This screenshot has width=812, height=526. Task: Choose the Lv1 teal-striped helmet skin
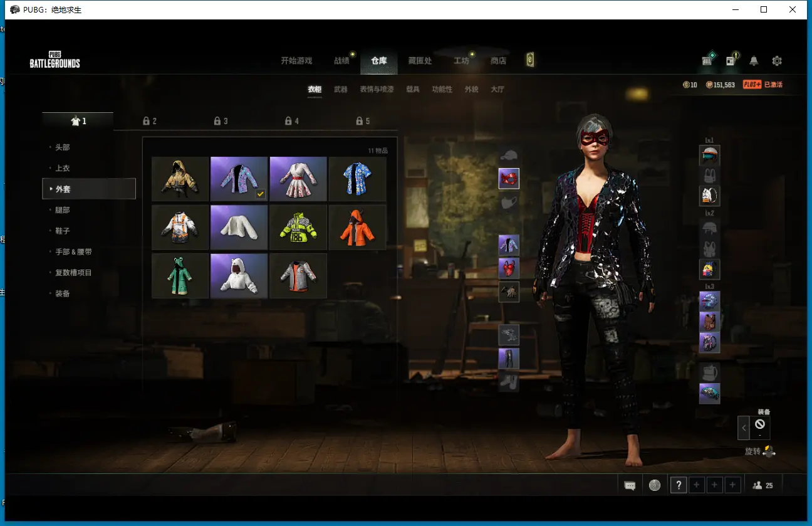tap(710, 155)
